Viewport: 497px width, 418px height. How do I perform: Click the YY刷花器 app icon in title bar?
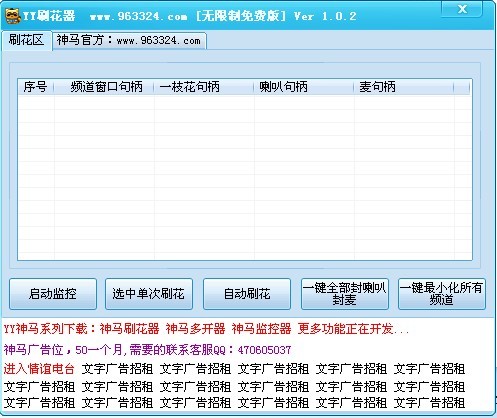pos(13,15)
